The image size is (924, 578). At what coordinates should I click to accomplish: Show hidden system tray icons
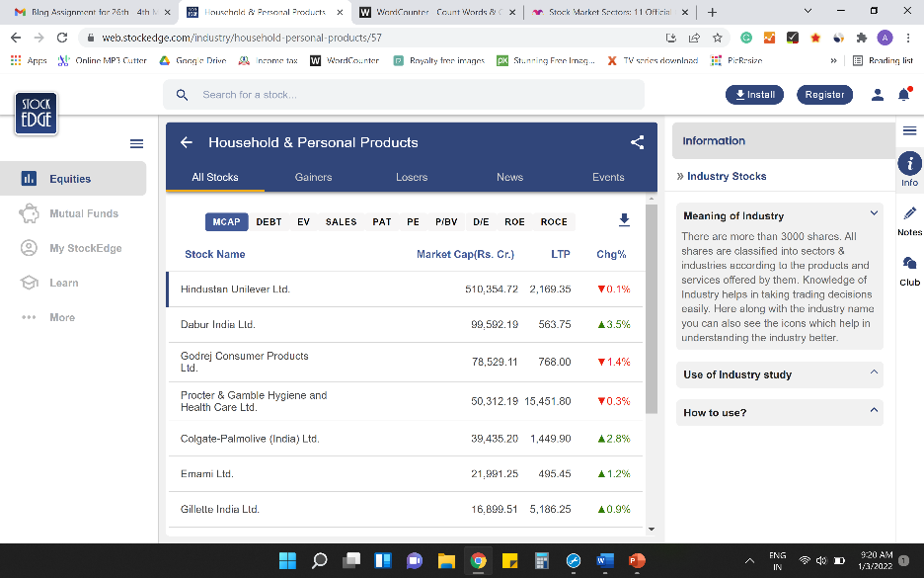[749, 560]
